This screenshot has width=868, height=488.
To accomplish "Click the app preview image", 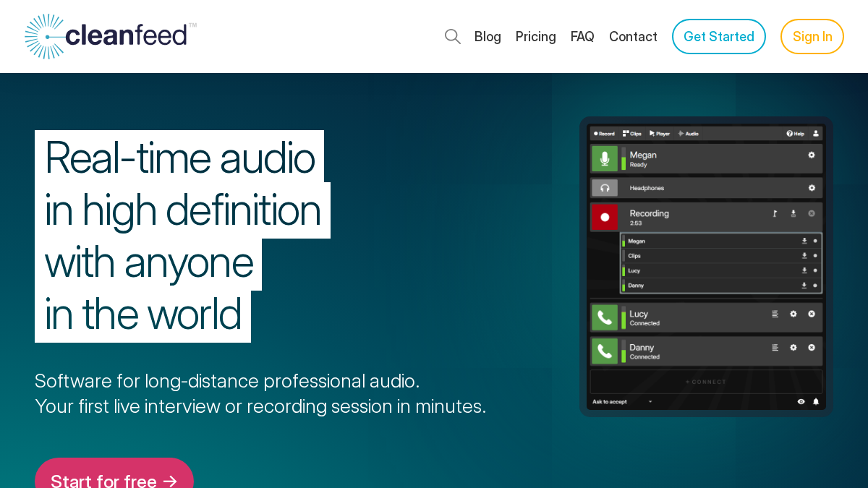I will [706, 267].
